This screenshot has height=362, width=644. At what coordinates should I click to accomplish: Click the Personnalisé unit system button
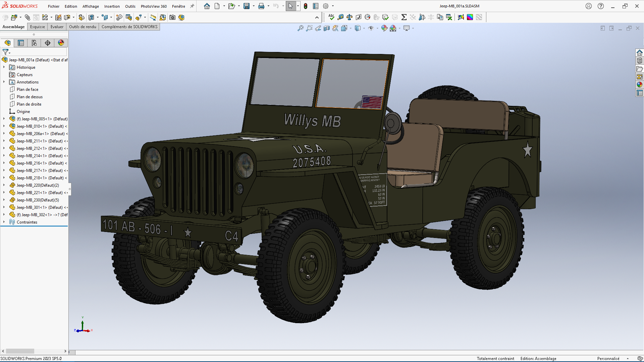point(608,359)
